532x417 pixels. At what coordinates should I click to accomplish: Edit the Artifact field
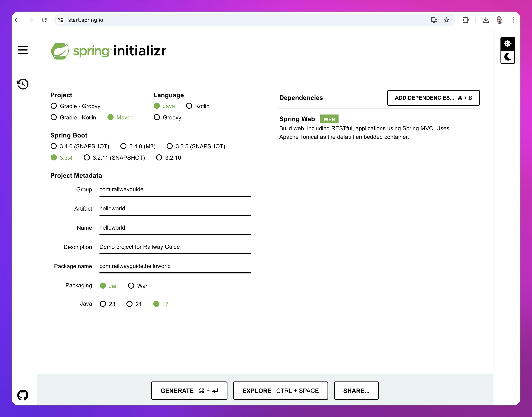tap(175, 209)
